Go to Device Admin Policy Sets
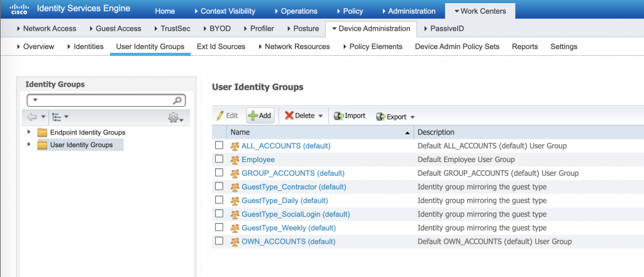 tap(457, 46)
